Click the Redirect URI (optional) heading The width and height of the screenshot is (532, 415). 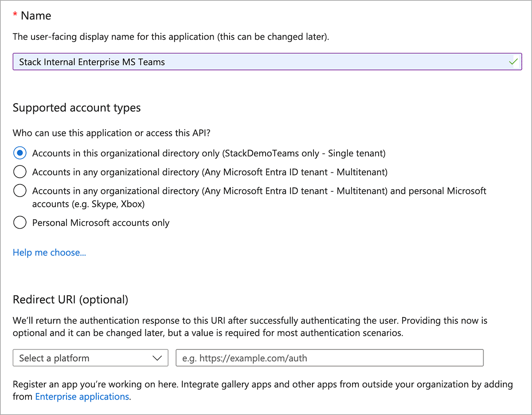click(70, 299)
